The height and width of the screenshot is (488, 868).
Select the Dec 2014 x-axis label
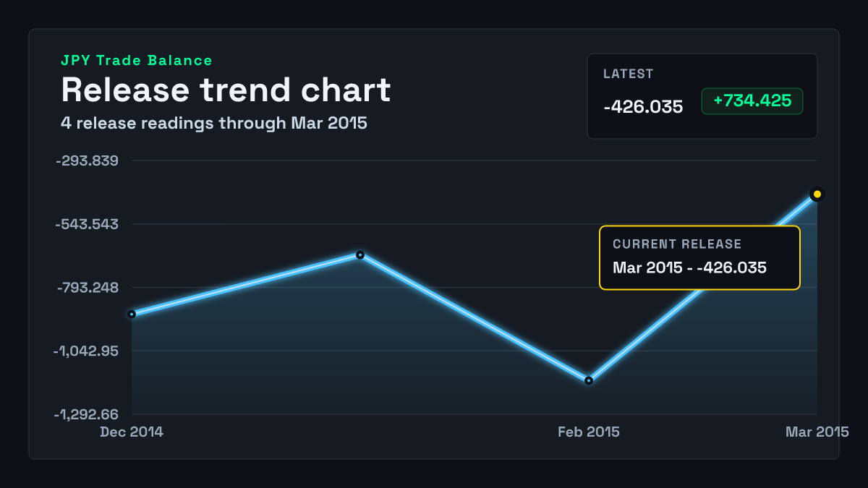132,432
